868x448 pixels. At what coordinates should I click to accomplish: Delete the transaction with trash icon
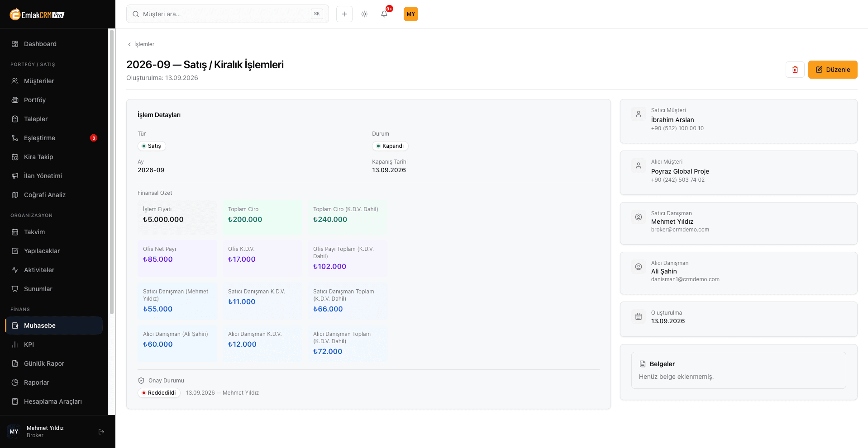coord(795,70)
